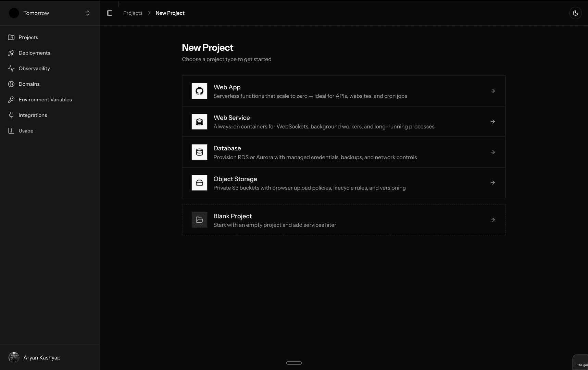The image size is (588, 370).
Task: Click the Deployments rocket icon
Action: pos(11,53)
